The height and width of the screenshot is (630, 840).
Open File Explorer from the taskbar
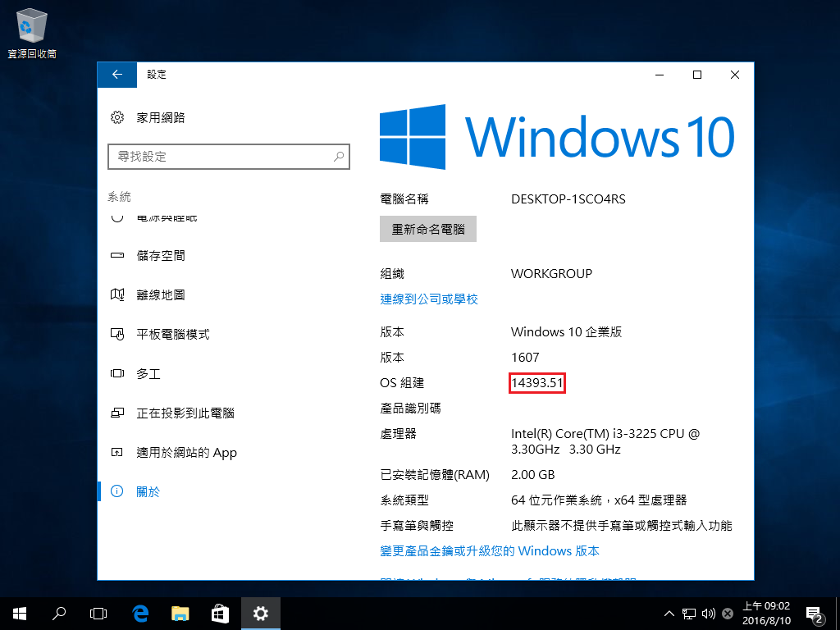180,614
